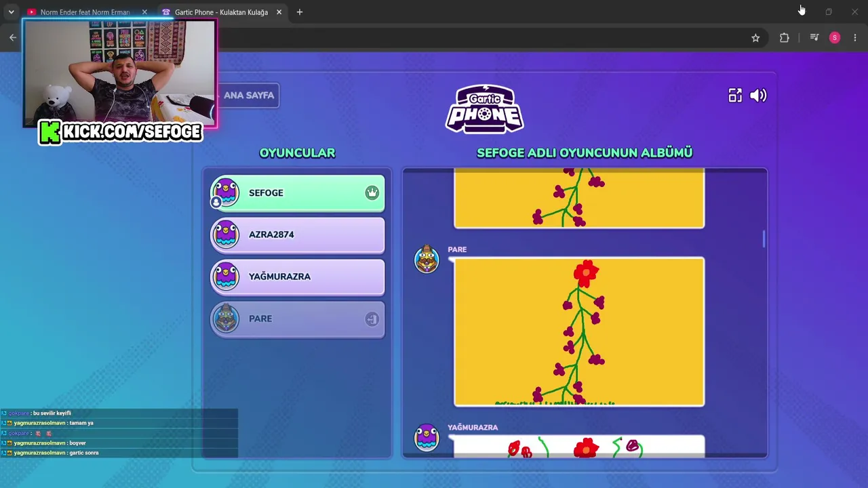Close the Gartic Phone tab
Image resolution: width=868 pixels, height=488 pixels.
coord(279,12)
